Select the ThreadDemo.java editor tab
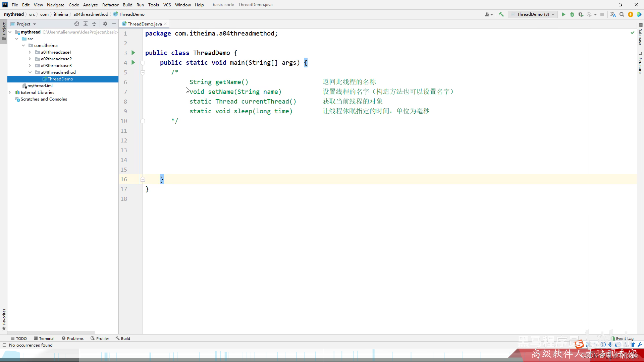This screenshot has width=644, height=362. [x=144, y=24]
